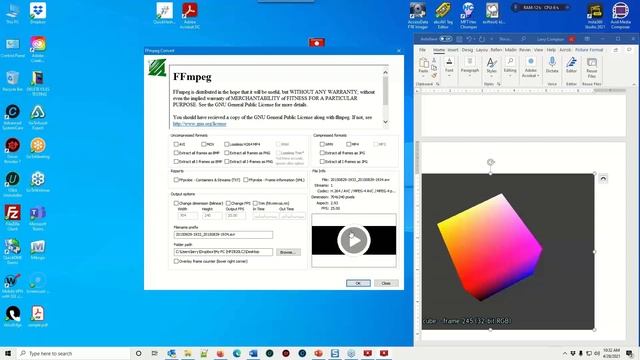Enable FFprobe Containers & Streams TXT report
Image resolution: width=640 pixels, height=360 pixels.
point(176,180)
